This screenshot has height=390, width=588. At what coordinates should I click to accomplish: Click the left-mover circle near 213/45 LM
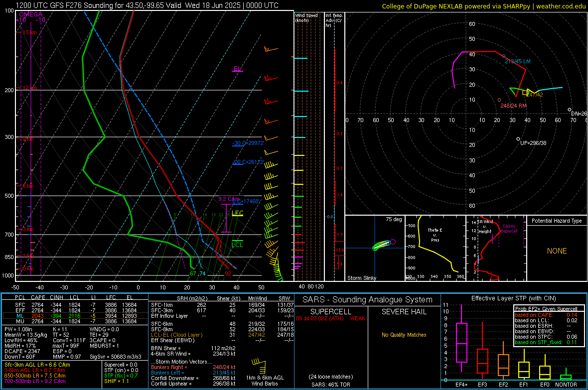(x=504, y=56)
